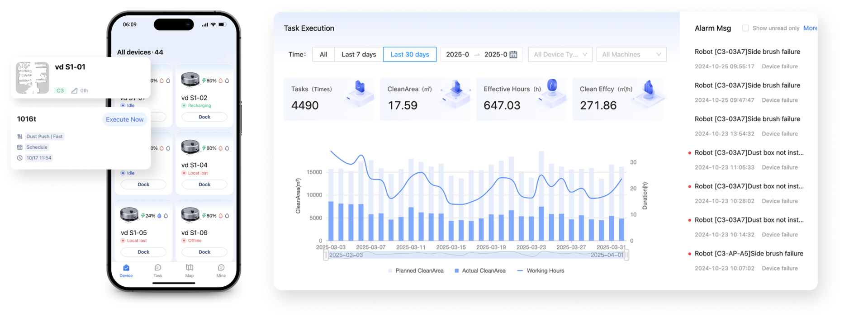The image size is (868, 317).
Task: Expand the All Device Type dropdown
Action: click(560, 54)
